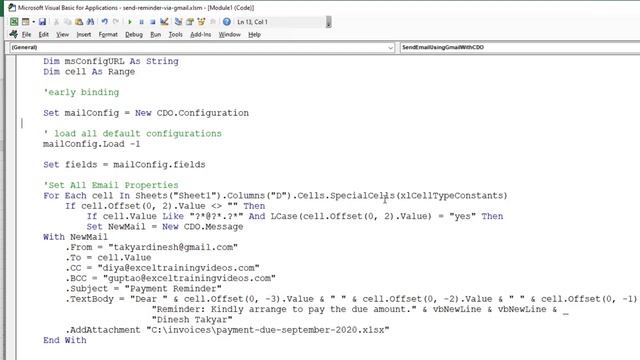Click the line 'Dim cell As Range'
The height and width of the screenshot is (360, 640).
click(89, 71)
